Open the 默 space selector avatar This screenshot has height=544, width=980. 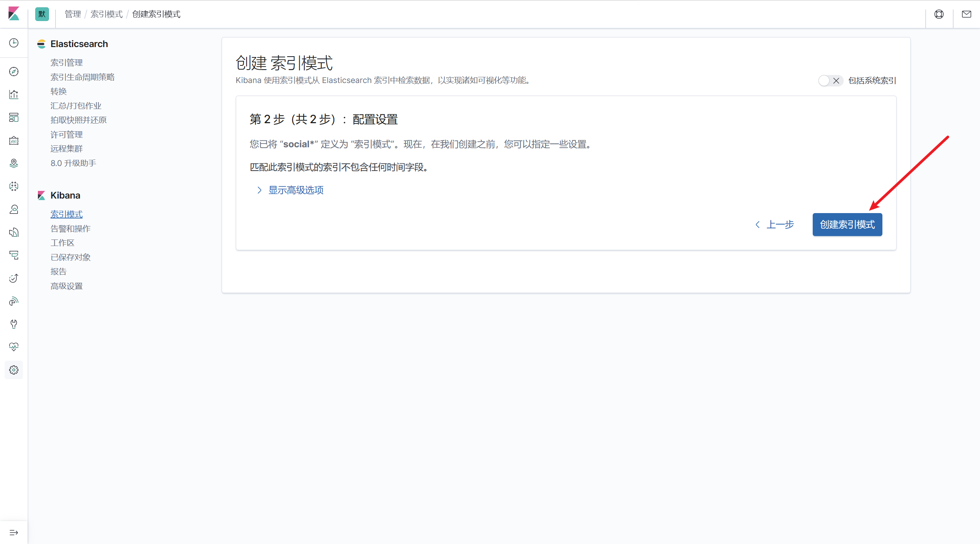point(42,14)
